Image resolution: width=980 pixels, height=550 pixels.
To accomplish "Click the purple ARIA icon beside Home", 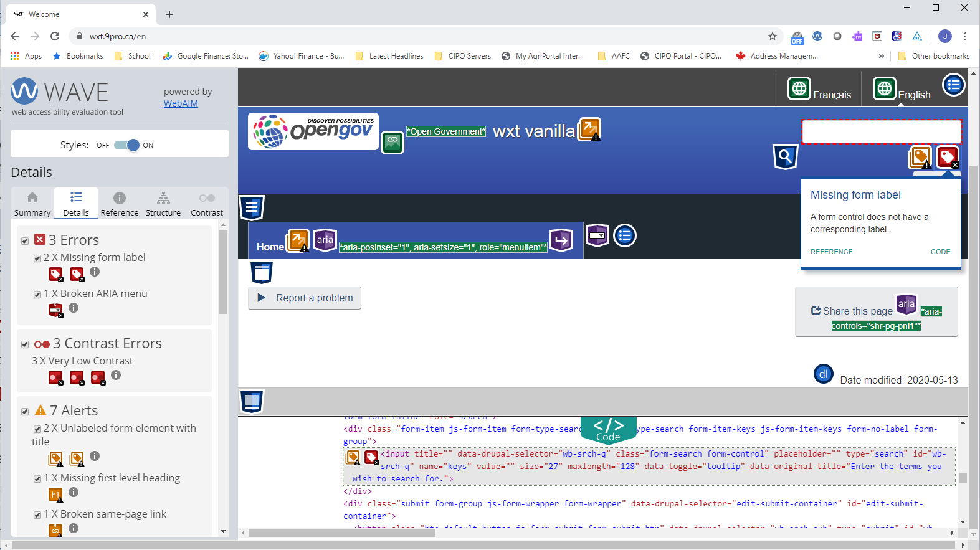I will pyautogui.click(x=325, y=240).
